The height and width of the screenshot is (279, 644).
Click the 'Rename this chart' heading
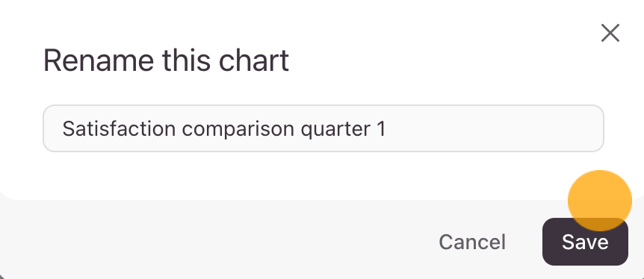[166, 60]
